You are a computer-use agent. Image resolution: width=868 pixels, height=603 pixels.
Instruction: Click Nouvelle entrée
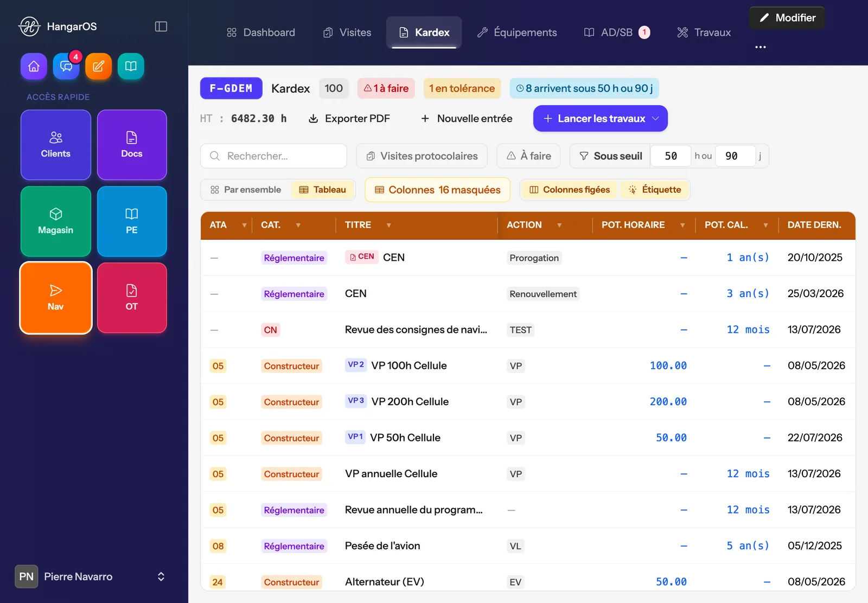(x=467, y=119)
